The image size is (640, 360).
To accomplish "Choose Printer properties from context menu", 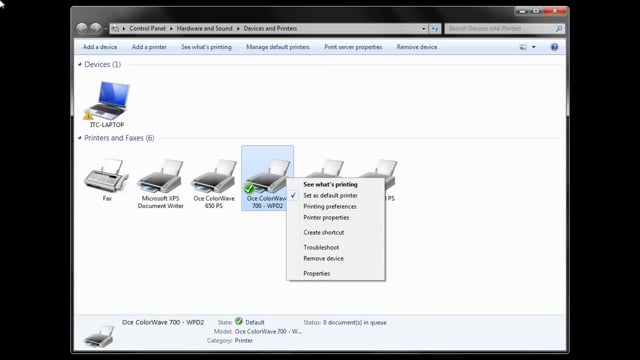I will pos(336,218).
